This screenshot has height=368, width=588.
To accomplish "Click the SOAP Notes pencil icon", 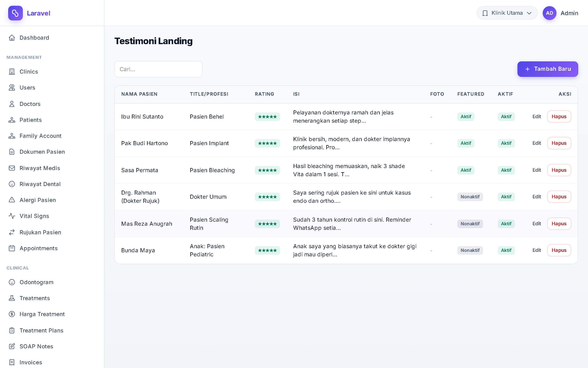I will tap(12, 346).
